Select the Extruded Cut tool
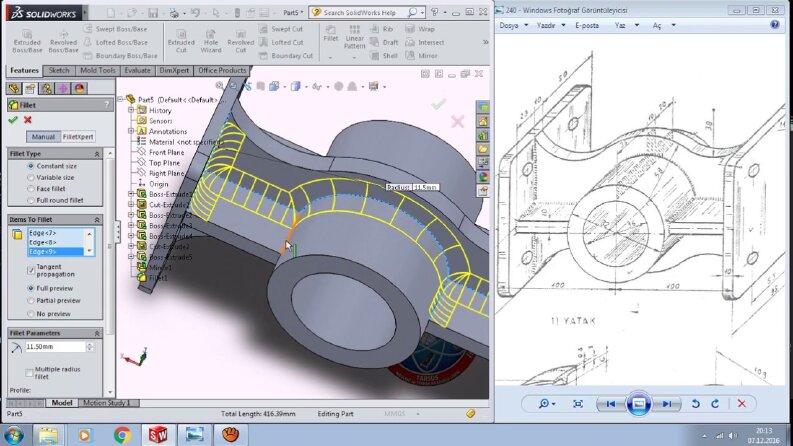This screenshot has height=446, width=793. 181,41
